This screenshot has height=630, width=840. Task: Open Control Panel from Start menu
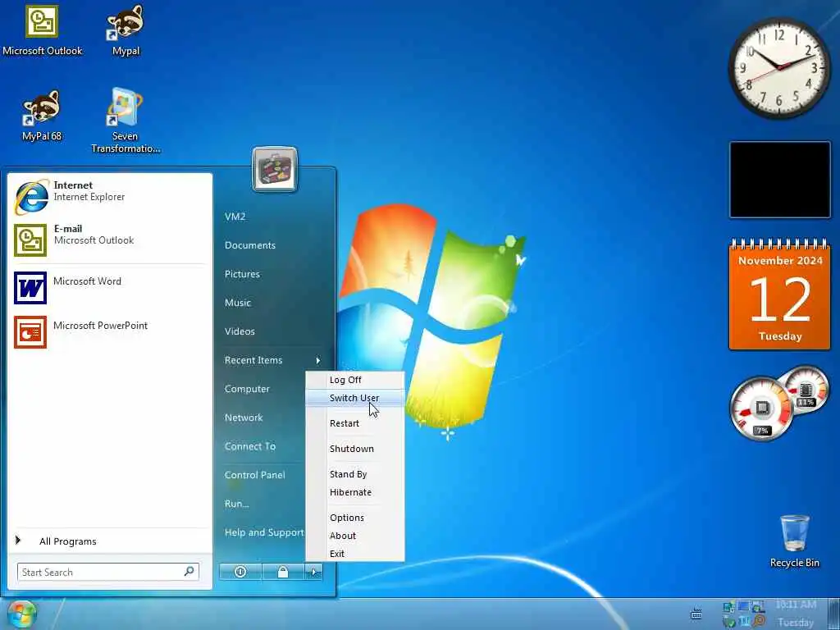(x=254, y=475)
